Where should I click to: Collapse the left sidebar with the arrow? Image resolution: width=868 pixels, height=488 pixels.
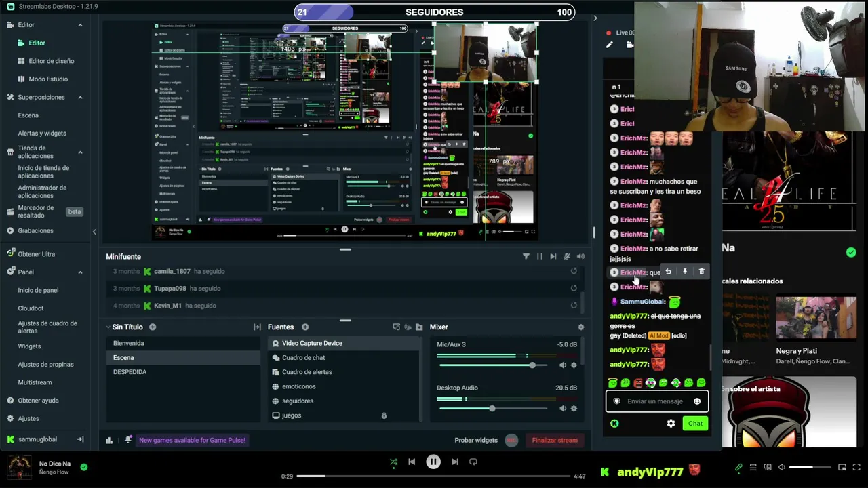click(x=94, y=232)
